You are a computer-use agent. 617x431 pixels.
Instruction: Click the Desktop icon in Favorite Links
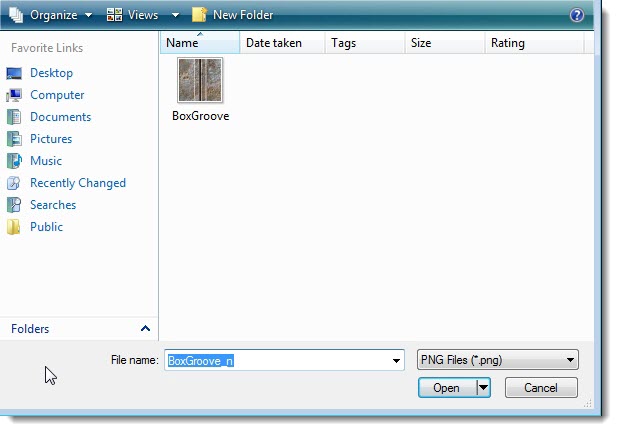(14, 73)
